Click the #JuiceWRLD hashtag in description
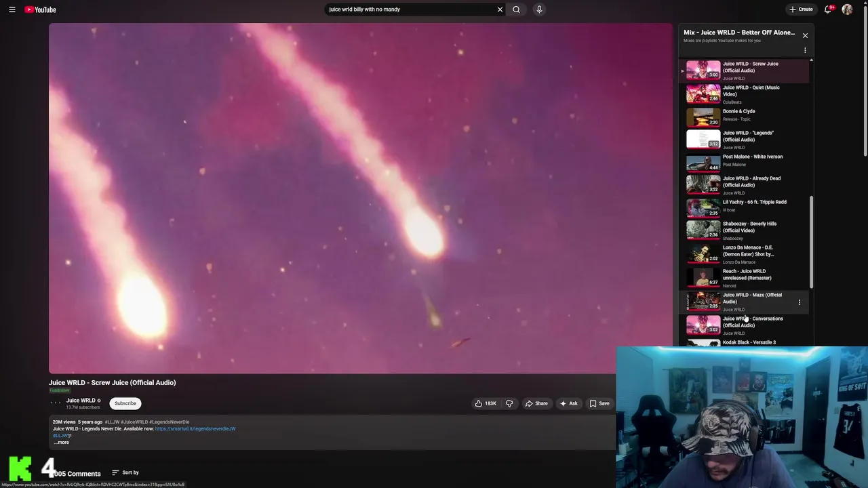Image resolution: width=868 pixels, height=488 pixels. tap(134, 422)
